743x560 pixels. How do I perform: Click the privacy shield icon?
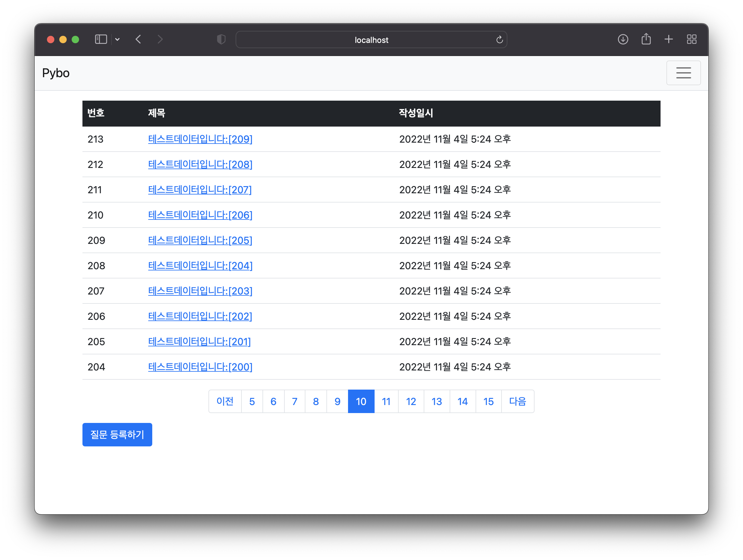tap(221, 40)
